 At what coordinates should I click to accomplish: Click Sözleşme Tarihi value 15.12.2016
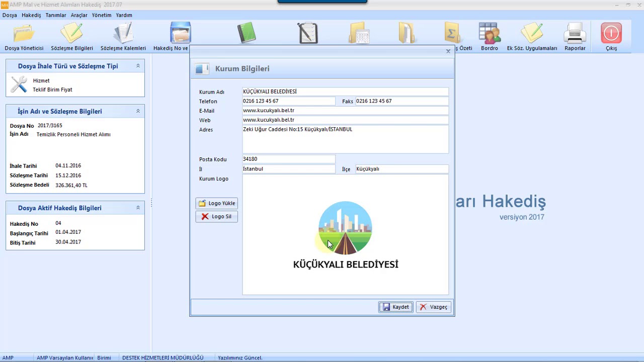point(68,175)
